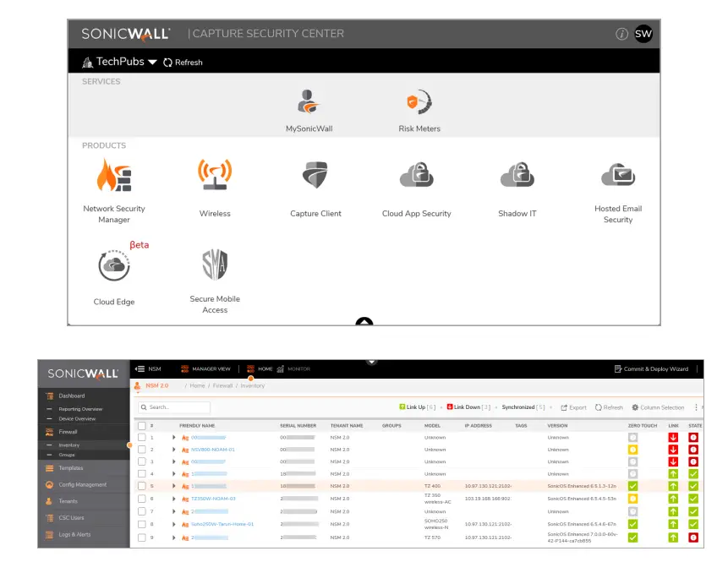Check the checkbox for row 1
Screen dimensions: 728x562
pyautogui.click(x=141, y=437)
